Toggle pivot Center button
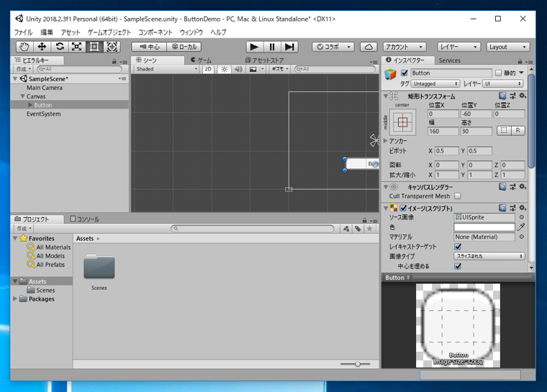Image resolution: width=547 pixels, height=392 pixels. (149, 47)
